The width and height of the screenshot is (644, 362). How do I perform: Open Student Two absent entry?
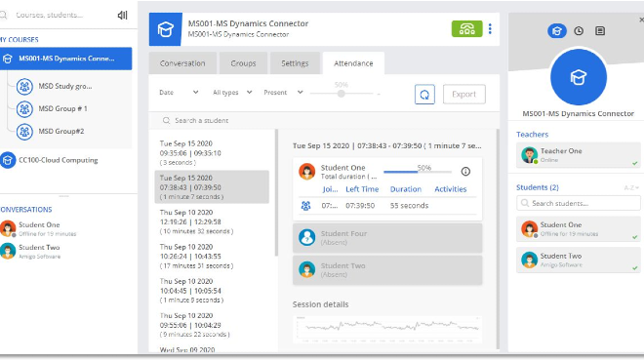tap(387, 270)
